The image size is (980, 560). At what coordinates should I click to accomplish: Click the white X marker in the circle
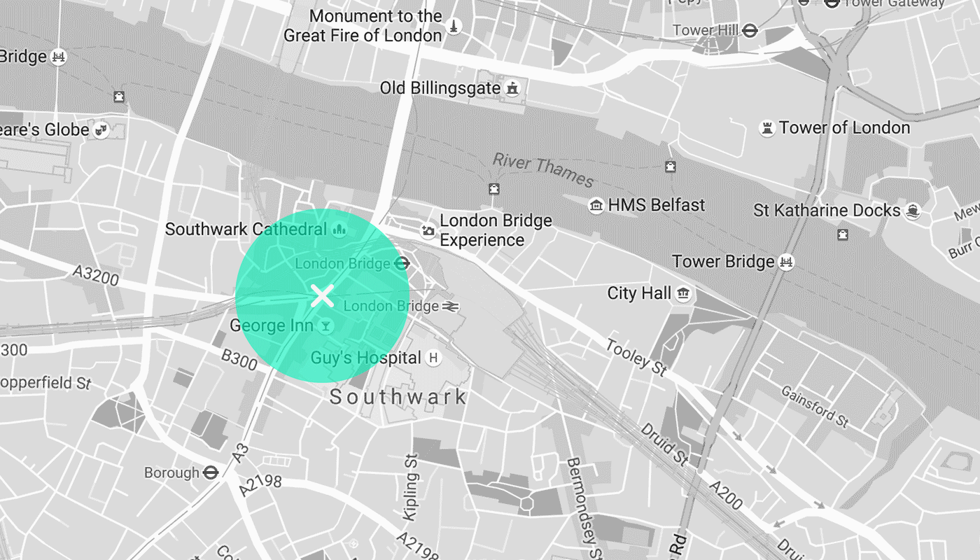[322, 295]
